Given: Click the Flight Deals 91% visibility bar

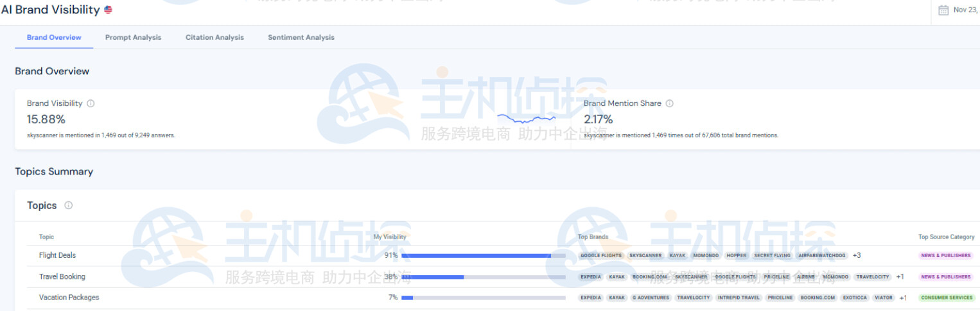Looking at the screenshot, I should 484,255.
